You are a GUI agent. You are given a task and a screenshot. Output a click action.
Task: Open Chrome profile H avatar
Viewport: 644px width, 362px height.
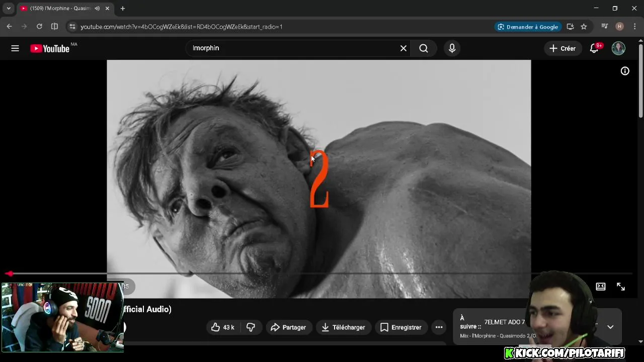[620, 27]
